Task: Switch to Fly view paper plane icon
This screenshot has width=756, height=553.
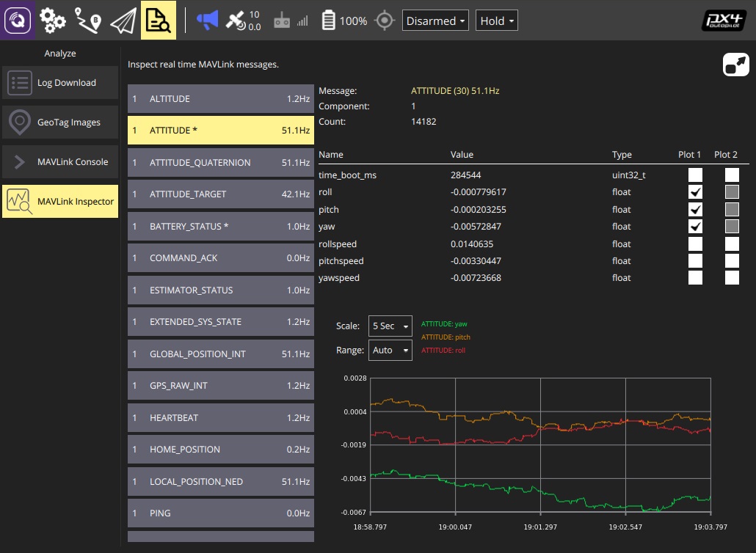Action: [x=123, y=21]
